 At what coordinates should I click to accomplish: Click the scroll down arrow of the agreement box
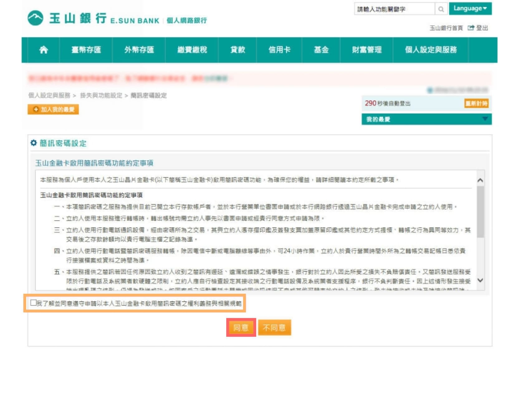[x=480, y=280]
